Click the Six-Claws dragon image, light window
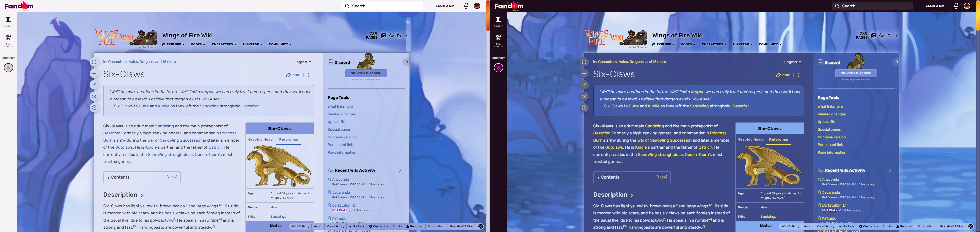 pos(279,166)
